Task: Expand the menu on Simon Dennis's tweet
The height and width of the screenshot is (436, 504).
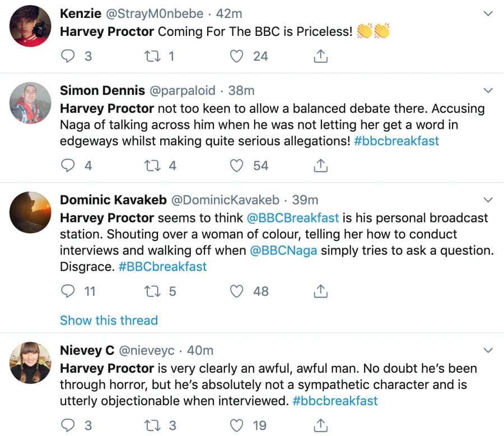Action: (x=488, y=90)
